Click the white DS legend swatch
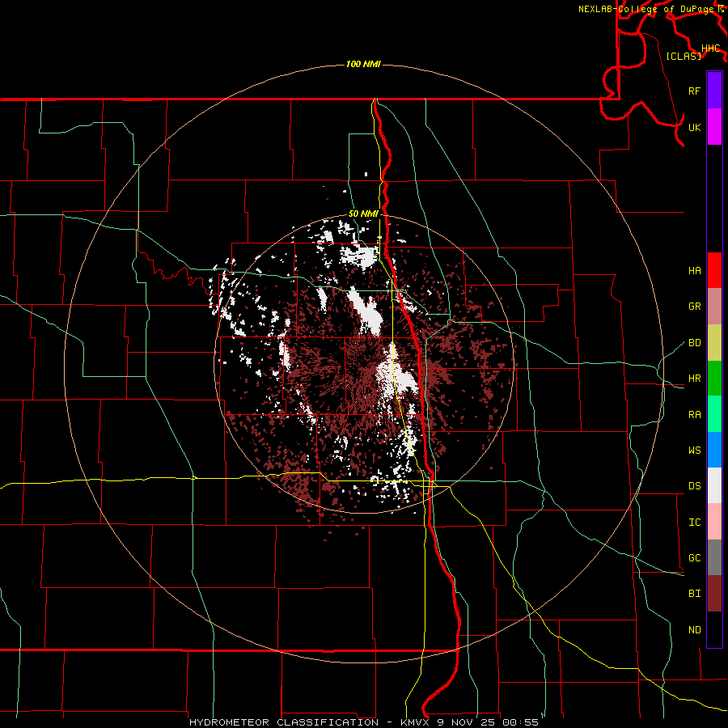Viewport: 728px width, 728px height. click(714, 485)
